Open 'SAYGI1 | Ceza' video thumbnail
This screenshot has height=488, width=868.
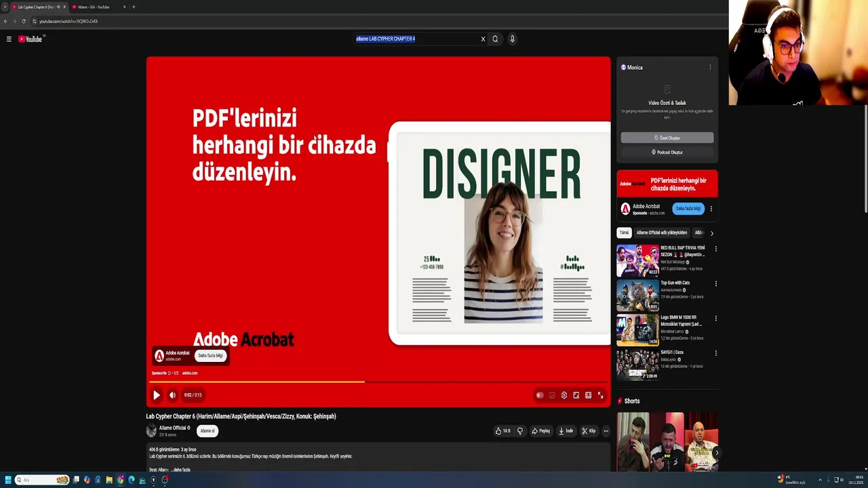[637, 365]
